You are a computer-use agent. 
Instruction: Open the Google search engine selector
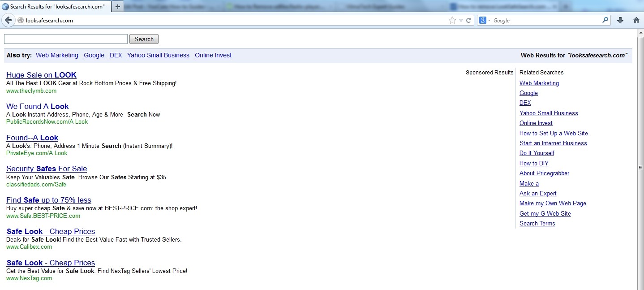pos(485,20)
